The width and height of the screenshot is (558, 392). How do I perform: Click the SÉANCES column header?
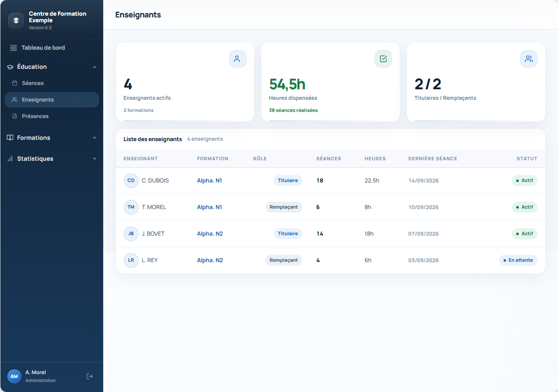328,159
